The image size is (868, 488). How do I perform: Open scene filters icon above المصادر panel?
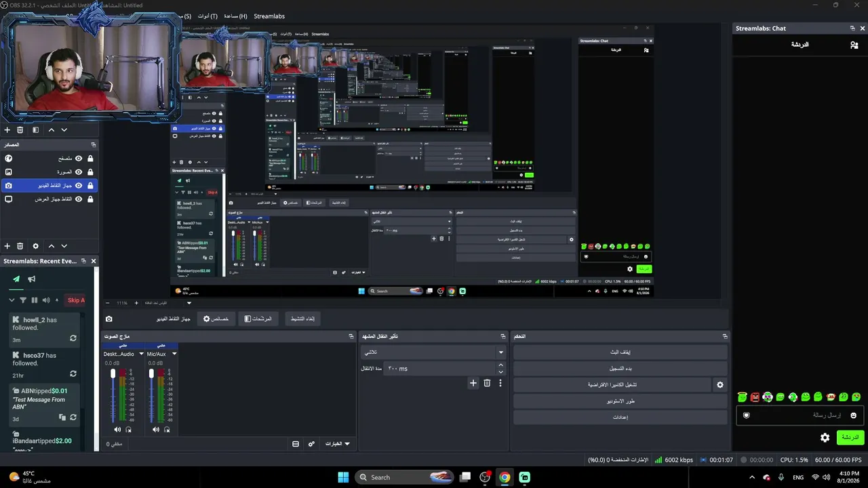pos(35,130)
